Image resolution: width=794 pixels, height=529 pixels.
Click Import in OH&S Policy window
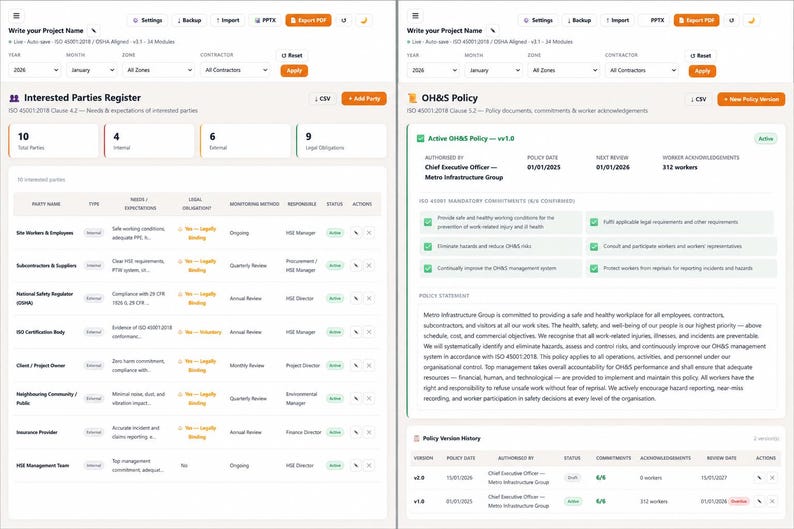point(617,20)
